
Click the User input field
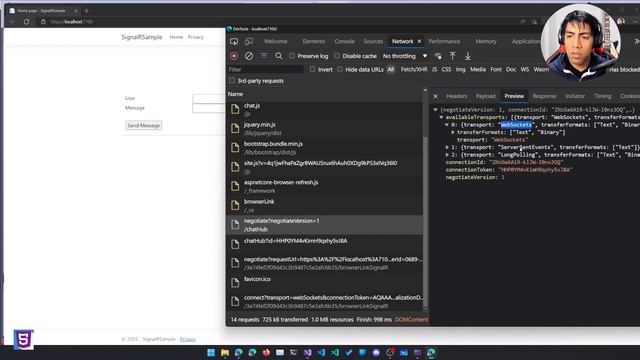209,98
